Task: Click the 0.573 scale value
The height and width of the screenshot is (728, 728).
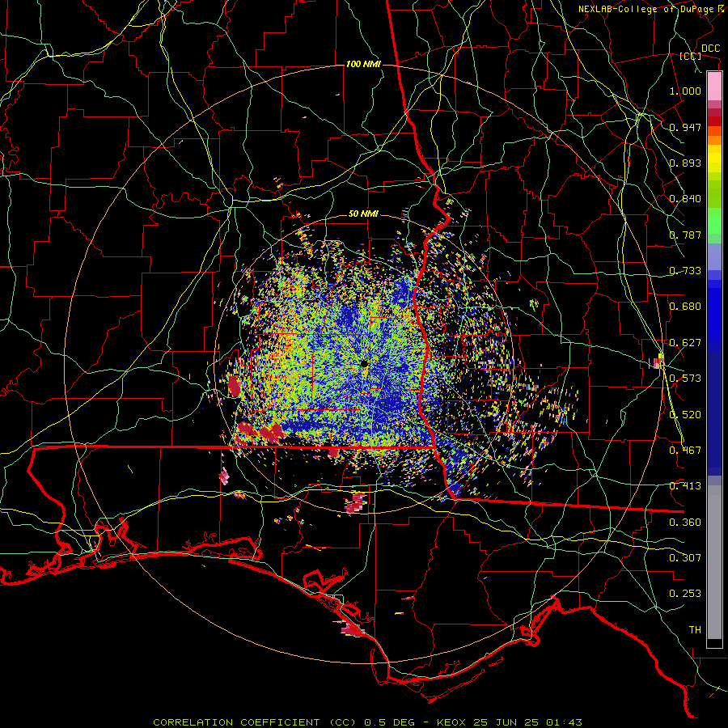Action: (x=685, y=379)
